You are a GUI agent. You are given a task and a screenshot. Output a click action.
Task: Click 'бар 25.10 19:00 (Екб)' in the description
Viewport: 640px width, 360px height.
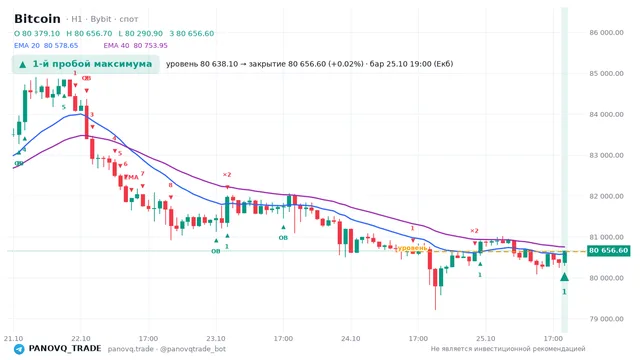tap(411, 64)
